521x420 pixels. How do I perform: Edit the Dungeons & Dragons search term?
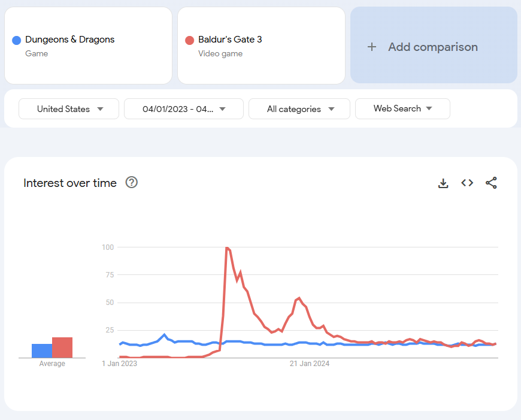pos(70,40)
